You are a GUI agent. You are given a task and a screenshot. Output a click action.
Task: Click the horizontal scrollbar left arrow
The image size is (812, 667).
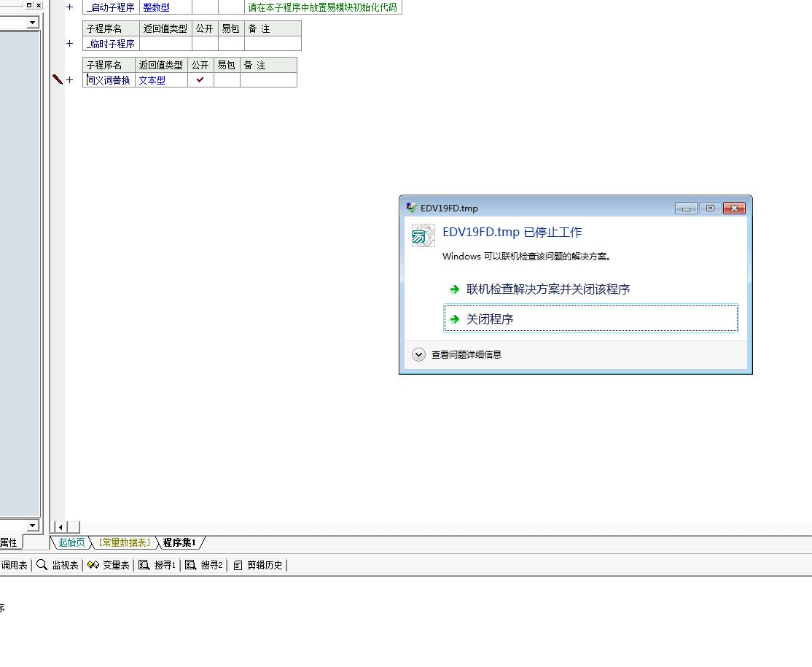[61, 527]
